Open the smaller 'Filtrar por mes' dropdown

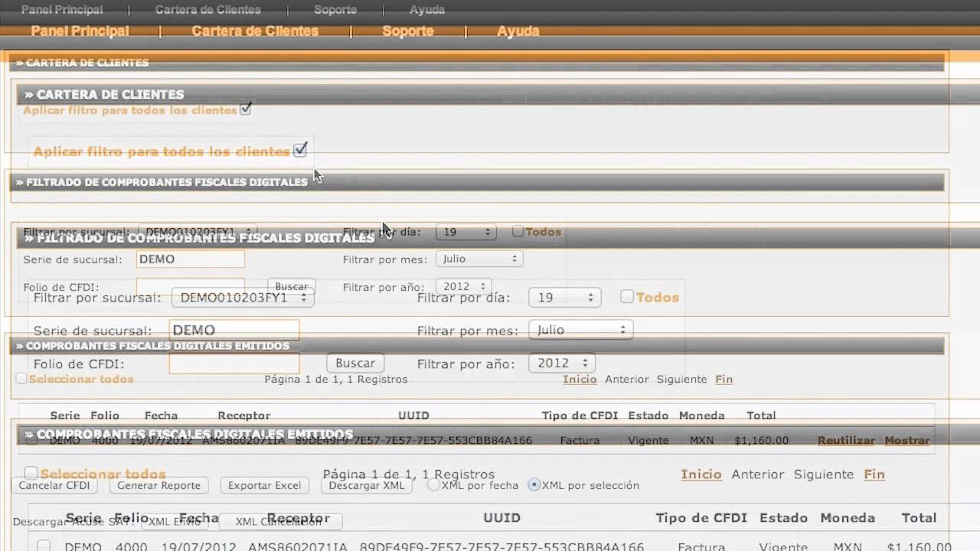tap(479, 259)
